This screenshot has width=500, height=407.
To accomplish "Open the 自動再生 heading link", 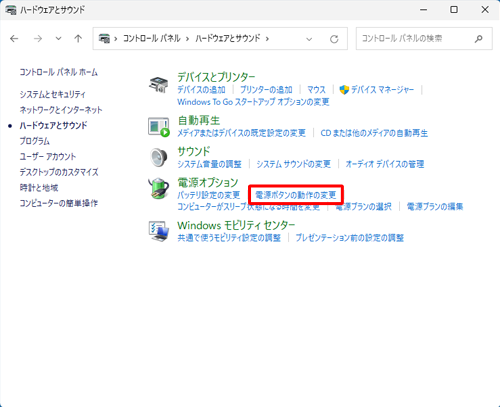I will (x=199, y=120).
